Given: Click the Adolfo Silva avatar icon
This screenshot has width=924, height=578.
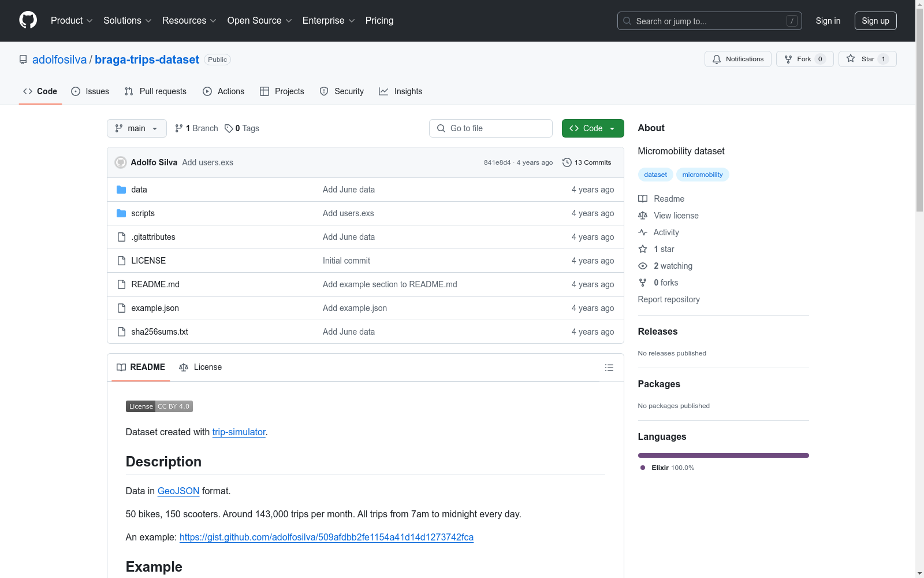Looking at the screenshot, I should click(x=121, y=162).
